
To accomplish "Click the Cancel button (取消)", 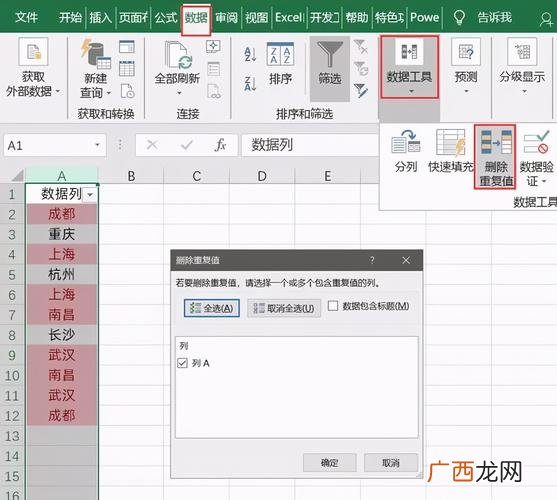I will click(390, 462).
